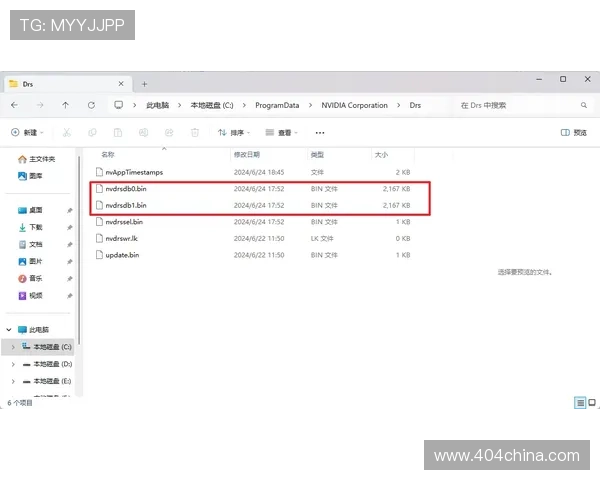
Task: Click Drs in the address breadcrumb
Action: point(415,105)
